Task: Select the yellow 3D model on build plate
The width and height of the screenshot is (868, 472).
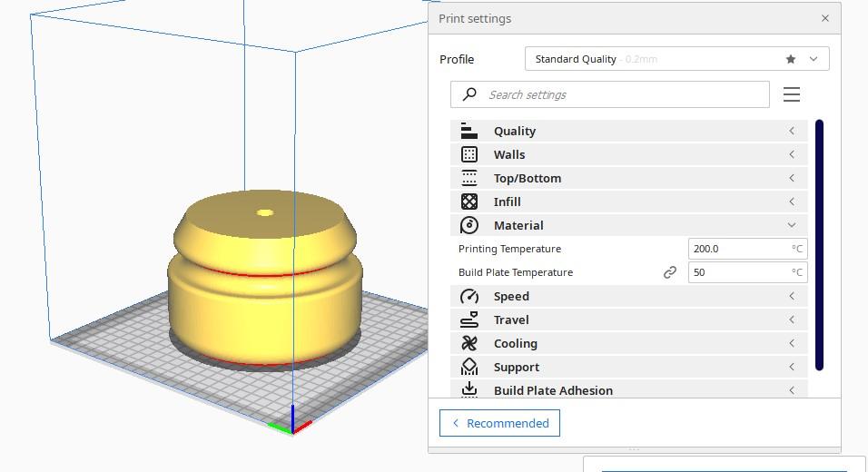Action: [265, 277]
